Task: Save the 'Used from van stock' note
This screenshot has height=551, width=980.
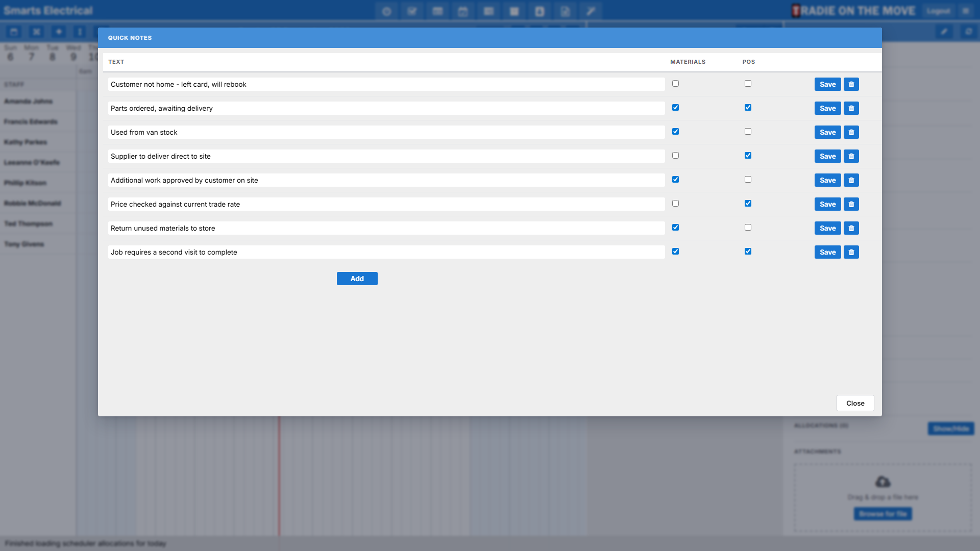Action: 827,132
